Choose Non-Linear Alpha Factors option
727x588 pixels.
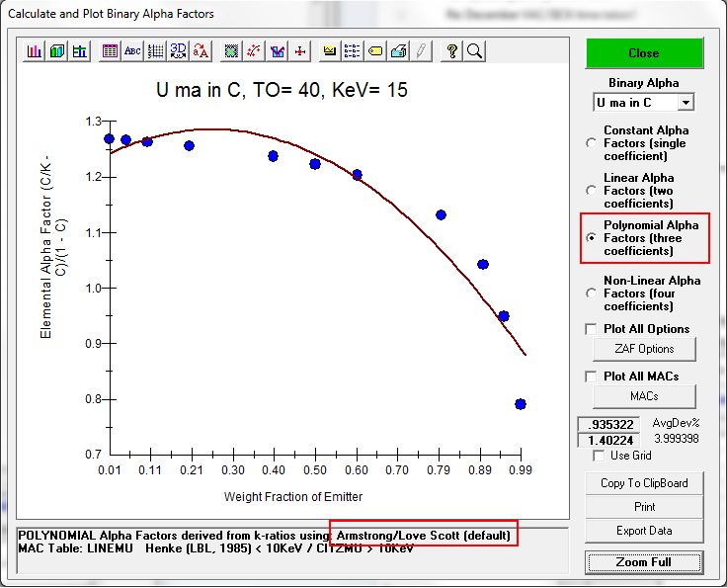(x=592, y=294)
